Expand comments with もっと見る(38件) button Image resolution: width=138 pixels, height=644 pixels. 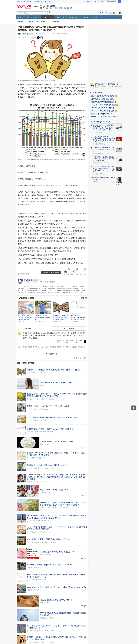(52, 354)
